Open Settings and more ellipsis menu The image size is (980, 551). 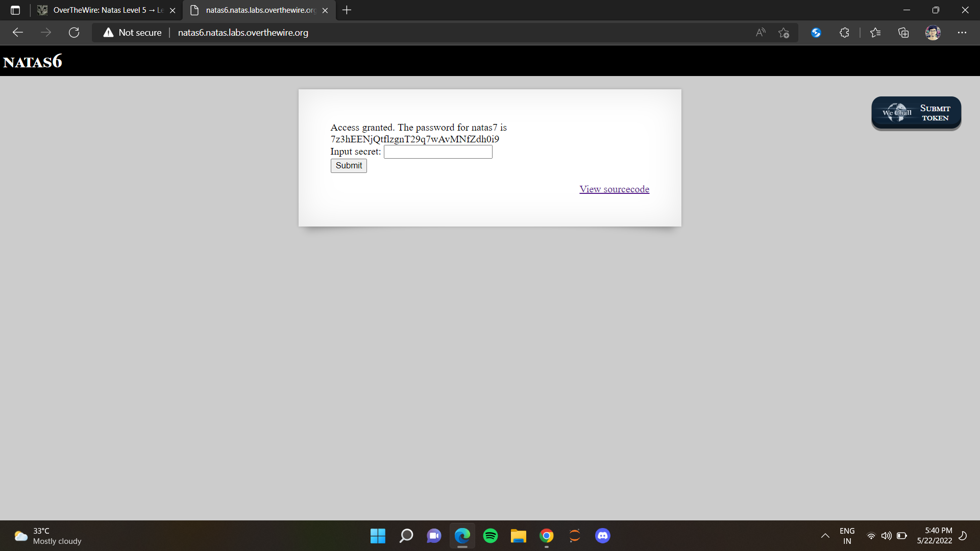tap(962, 33)
